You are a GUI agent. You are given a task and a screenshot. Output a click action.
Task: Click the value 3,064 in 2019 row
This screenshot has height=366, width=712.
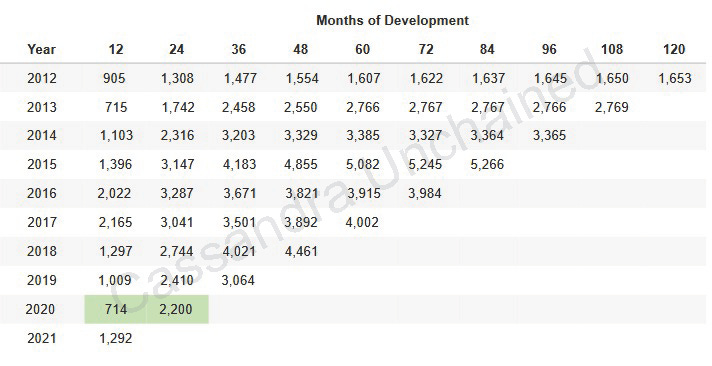pyautogui.click(x=238, y=280)
